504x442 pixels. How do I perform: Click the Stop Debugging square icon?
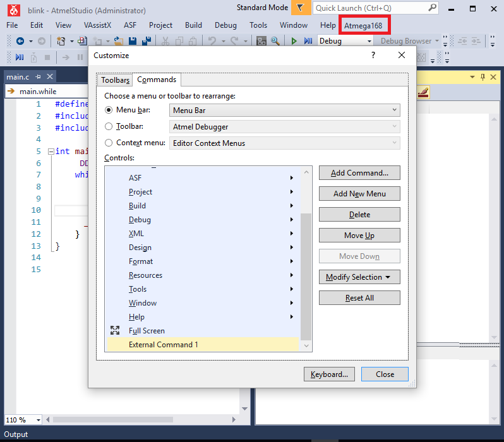coord(47,57)
